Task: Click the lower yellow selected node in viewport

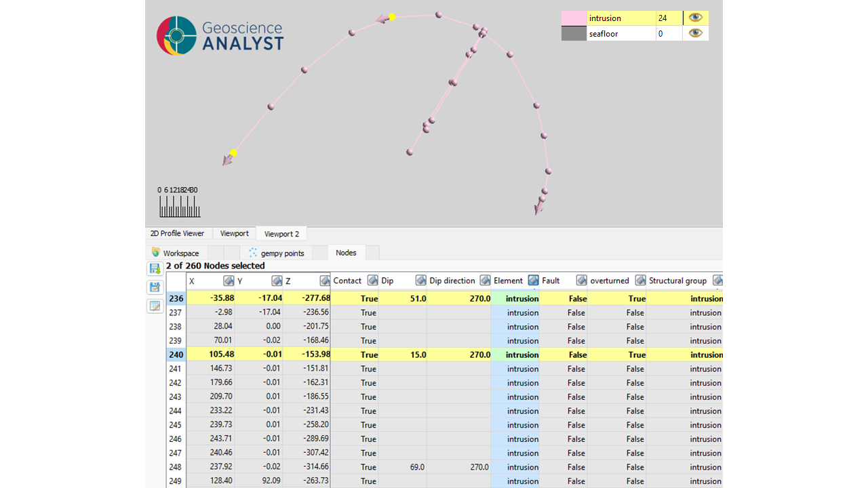Action: [x=233, y=153]
